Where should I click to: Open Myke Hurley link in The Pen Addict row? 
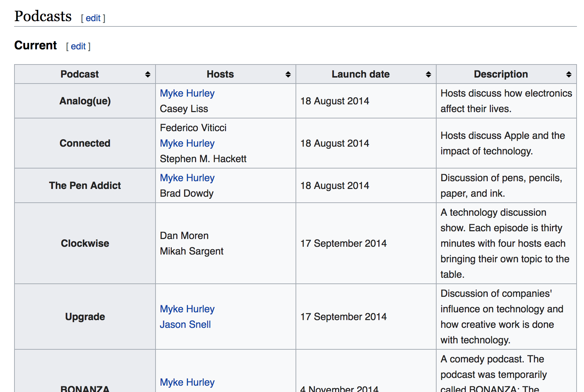187,178
